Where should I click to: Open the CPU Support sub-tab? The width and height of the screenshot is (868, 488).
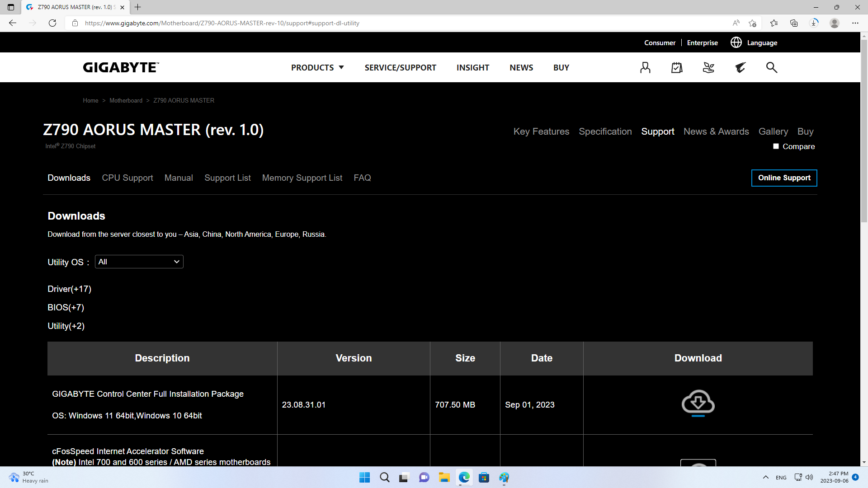[x=127, y=178]
